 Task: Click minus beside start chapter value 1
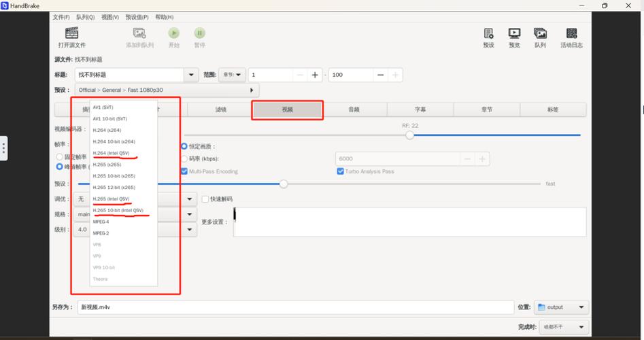pos(300,75)
